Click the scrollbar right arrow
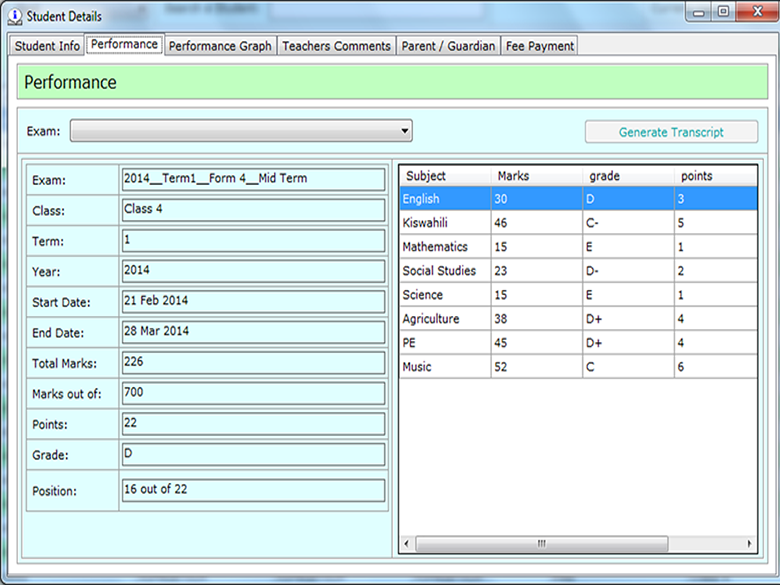This screenshot has width=780, height=585. [x=750, y=543]
